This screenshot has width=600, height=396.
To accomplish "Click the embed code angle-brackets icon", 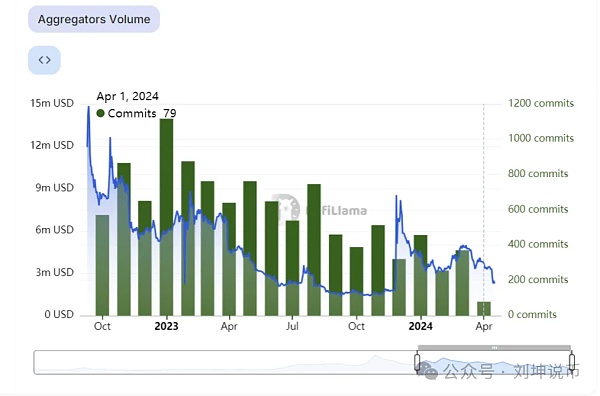I will pyautogui.click(x=44, y=60).
